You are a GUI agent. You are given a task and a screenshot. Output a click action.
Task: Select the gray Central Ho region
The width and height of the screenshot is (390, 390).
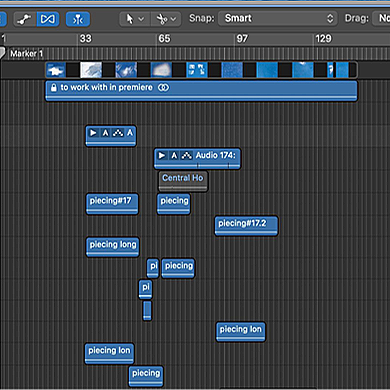pos(183,181)
